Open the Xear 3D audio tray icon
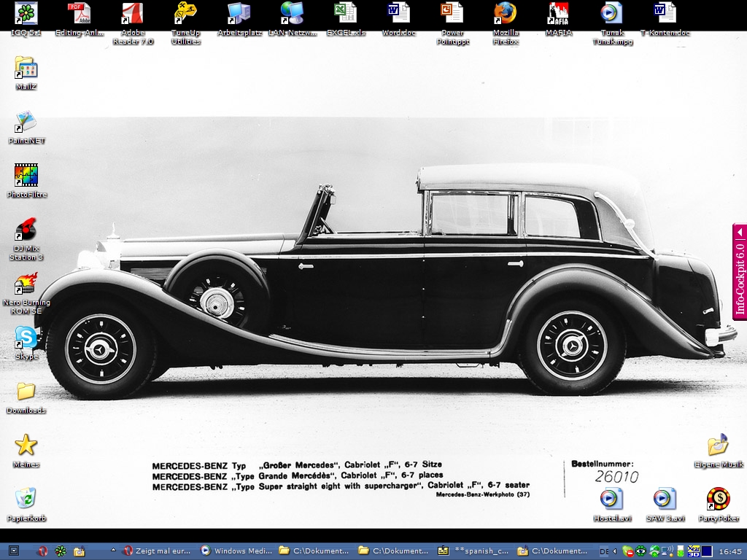This screenshot has height=560, width=747. click(x=694, y=551)
